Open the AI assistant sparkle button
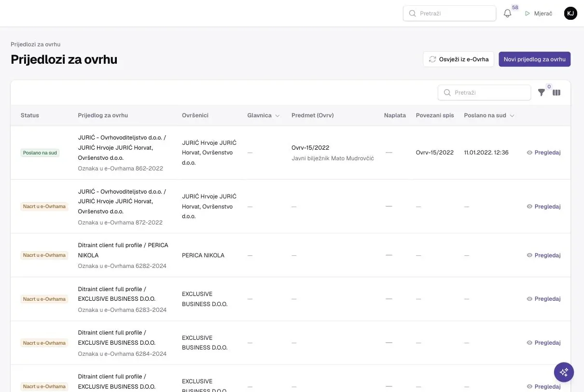The height and width of the screenshot is (392, 584). pos(564,372)
